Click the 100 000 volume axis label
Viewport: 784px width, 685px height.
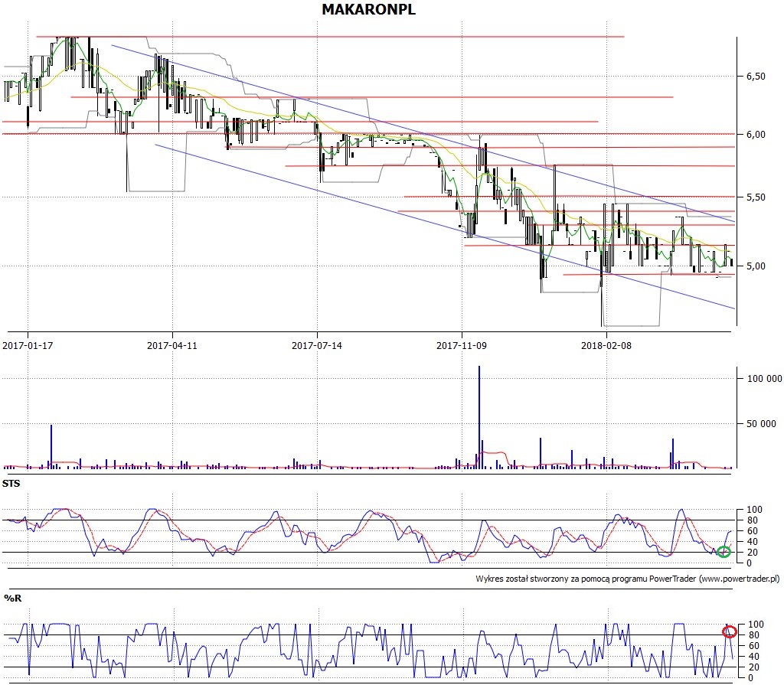coord(764,379)
